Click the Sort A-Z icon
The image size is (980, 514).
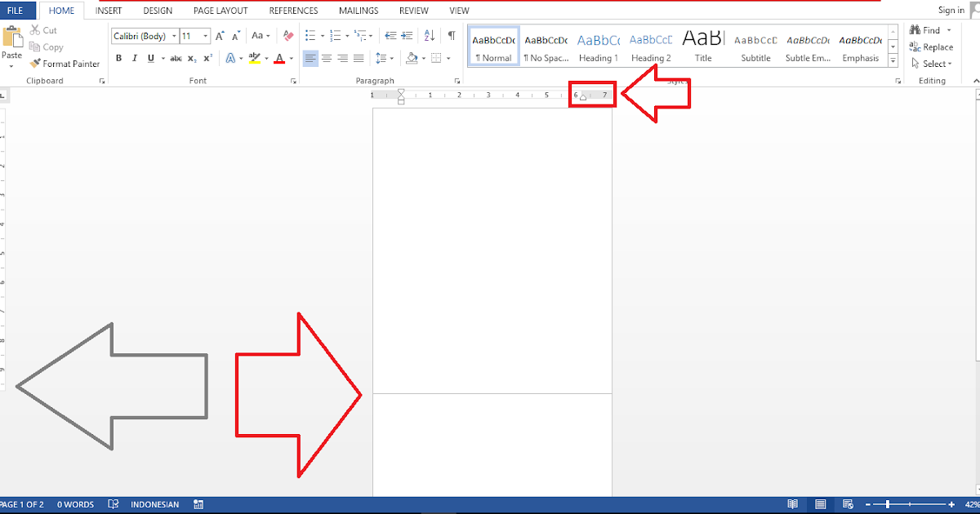point(429,36)
